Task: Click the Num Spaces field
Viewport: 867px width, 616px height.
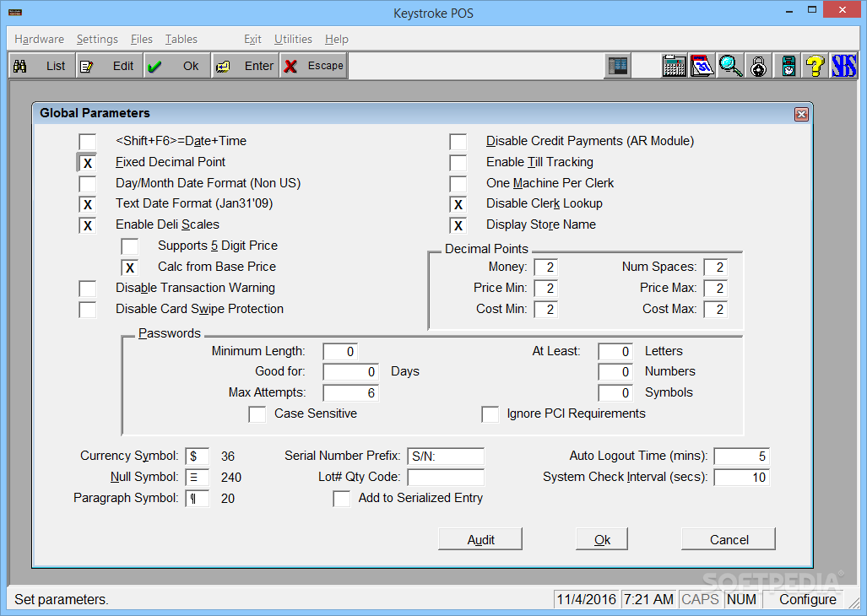Action: click(716, 267)
